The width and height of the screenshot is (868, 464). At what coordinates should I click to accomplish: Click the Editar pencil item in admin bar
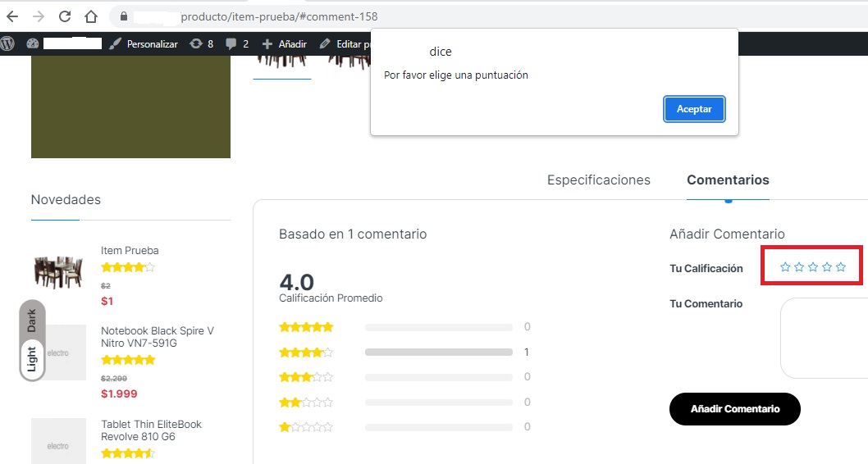coord(345,43)
